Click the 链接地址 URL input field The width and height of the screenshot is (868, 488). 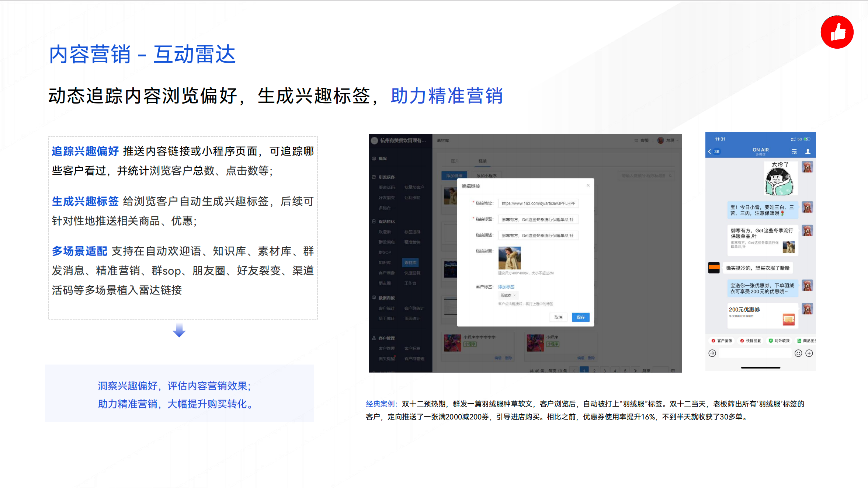pyautogui.click(x=538, y=203)
